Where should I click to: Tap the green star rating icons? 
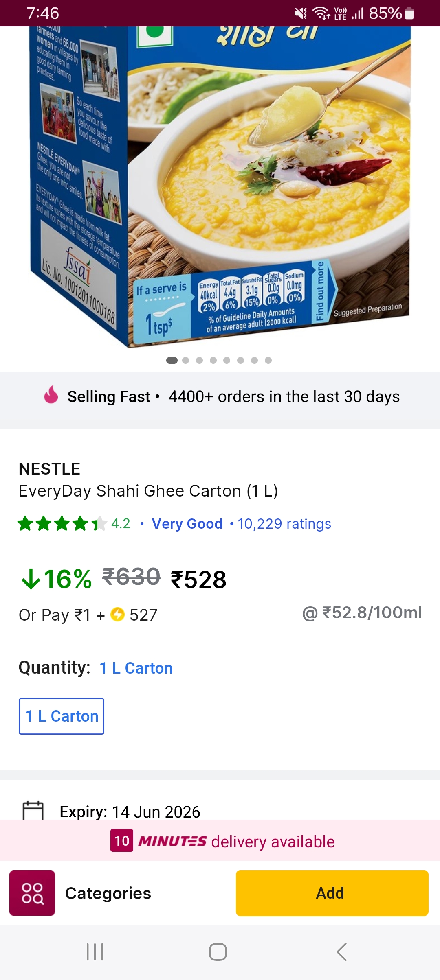tap(62, 523)
